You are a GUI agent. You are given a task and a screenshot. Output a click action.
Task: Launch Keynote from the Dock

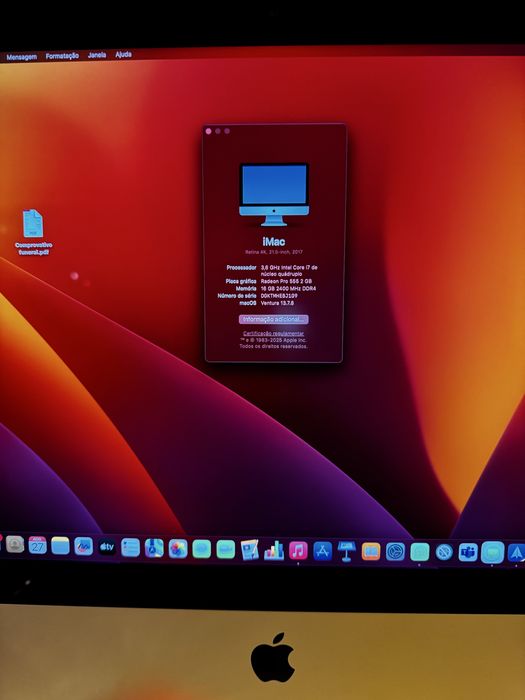[346, 551]
